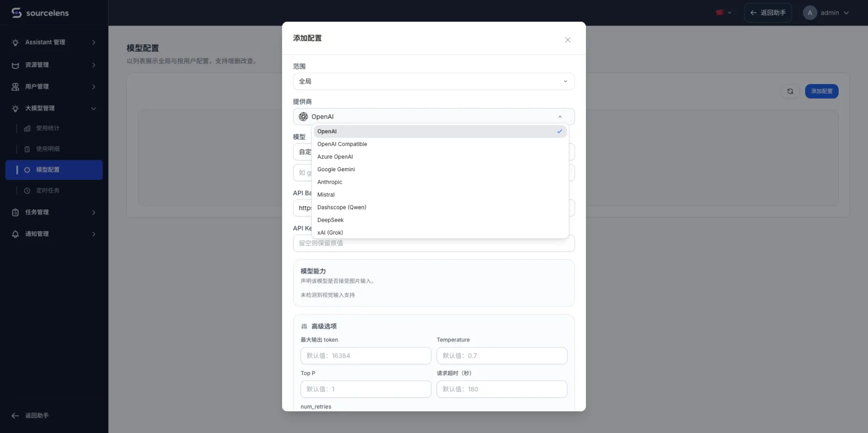Viewport: 868px width, 433px height.
Task: Click the 资源管理 sidebar icon
Action: tap(15, 65)
